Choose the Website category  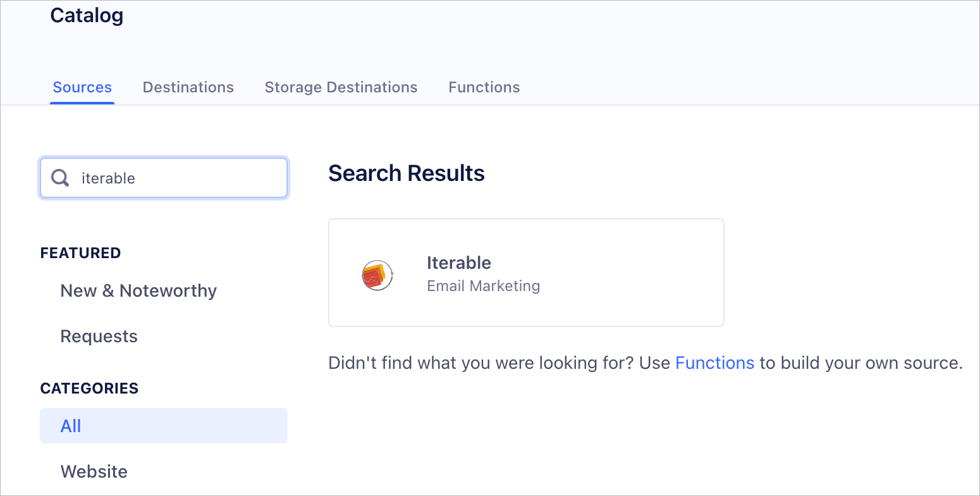(94, 471)
